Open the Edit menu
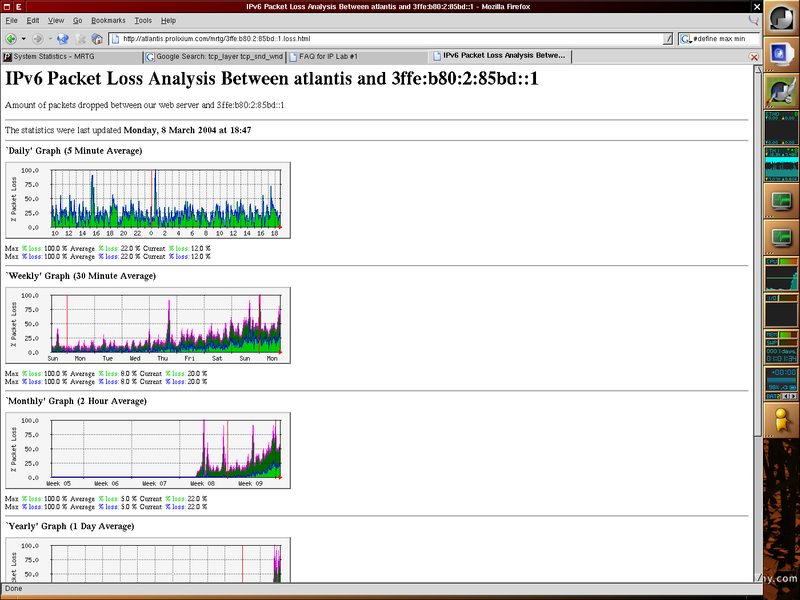800x600 pixels. (x=33, y=20)
